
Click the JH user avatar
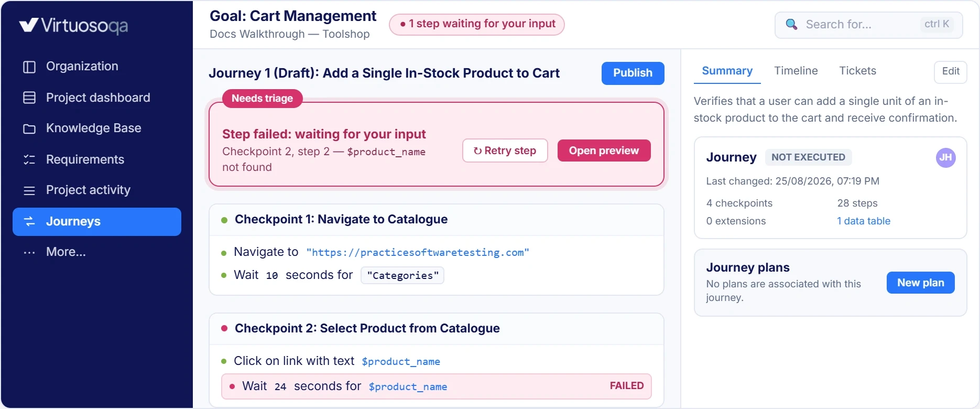click(x=945, y=157)
